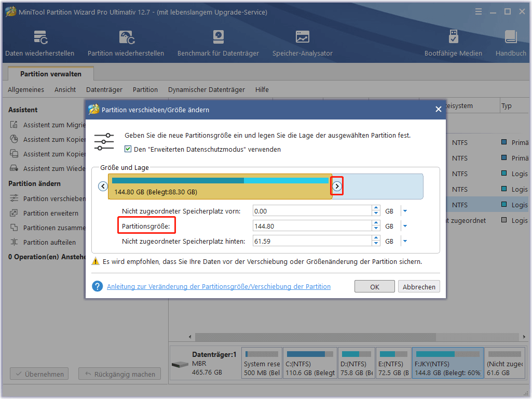Viewport: 532px width, 399px height.
Task: Select Partition verwalten tab
Action: point(51,74)
